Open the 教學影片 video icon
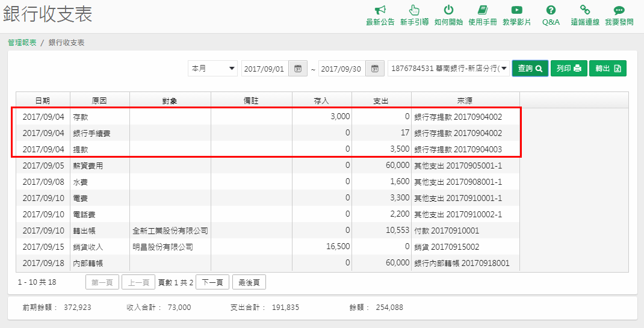Viewport: 644px width, 328px height. coord(516,10)
